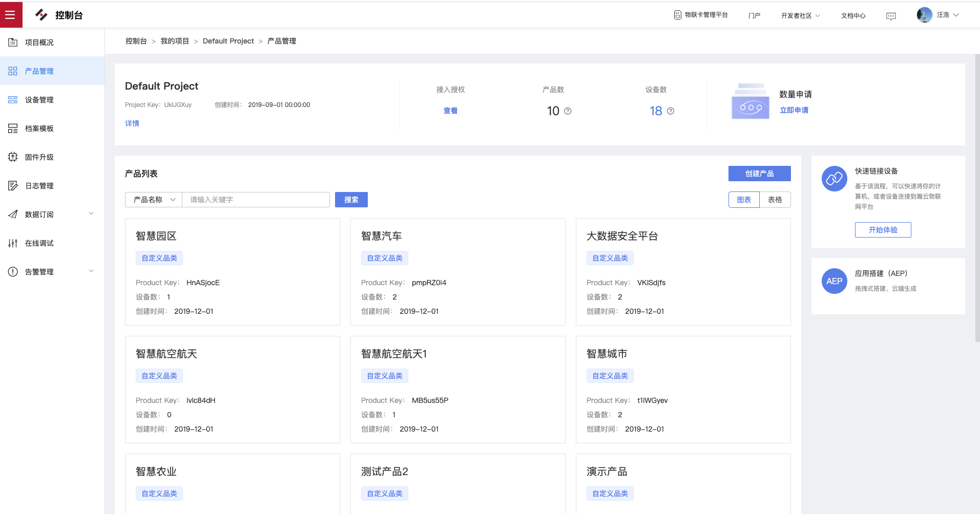The image size is (980, 514).
Task: Open the message feedback icon
Action: click(891, 16)
